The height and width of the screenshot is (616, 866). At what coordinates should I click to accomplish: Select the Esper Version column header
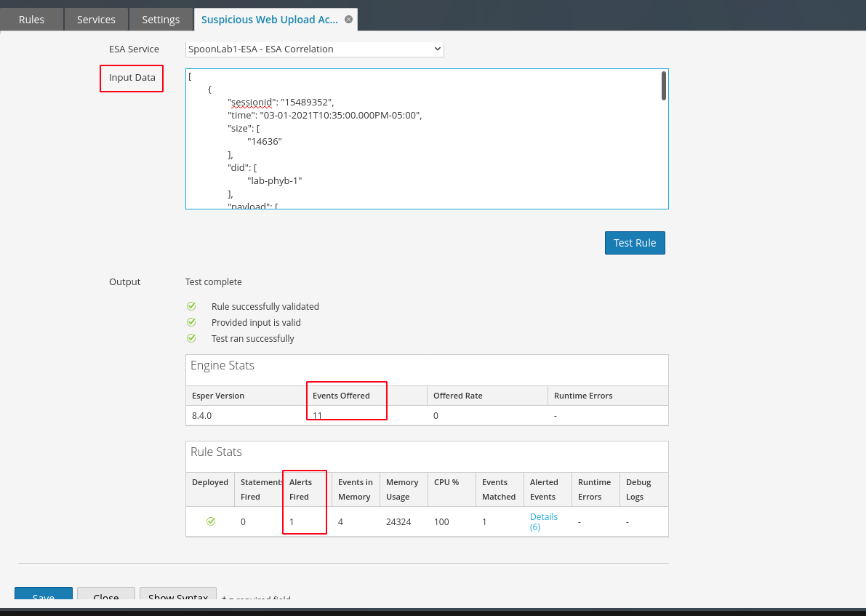click(x=218, y=396)
